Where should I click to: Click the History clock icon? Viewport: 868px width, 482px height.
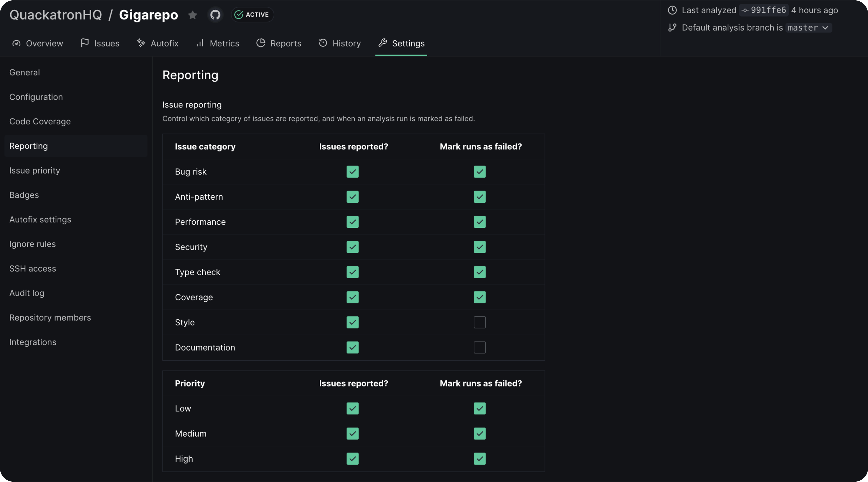click(323, 43)
